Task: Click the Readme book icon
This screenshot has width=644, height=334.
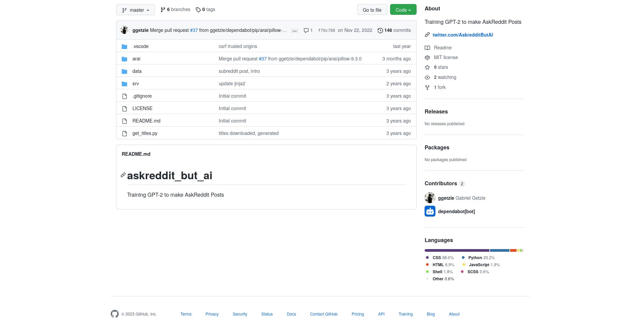Action: coord(427,48)
